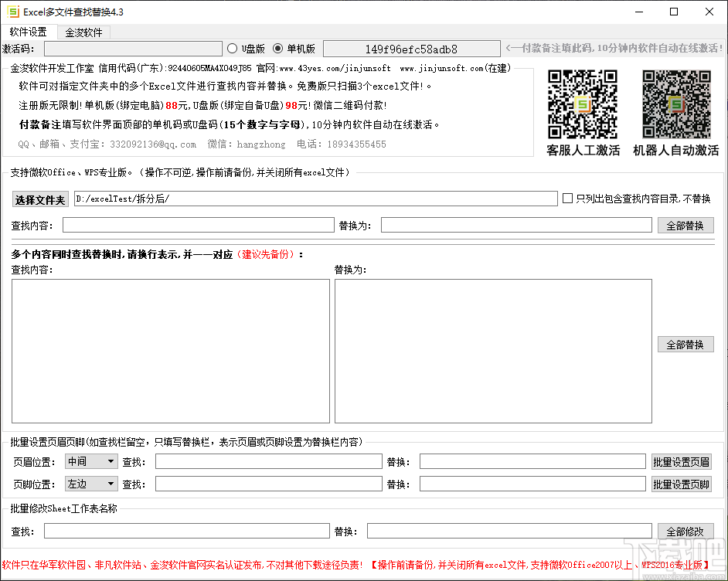Image resolution: width=728 pixels, height=581 pixels.
Task: Open the 页脚位置 dropdown showing 左边
Action: click(90, 484)
